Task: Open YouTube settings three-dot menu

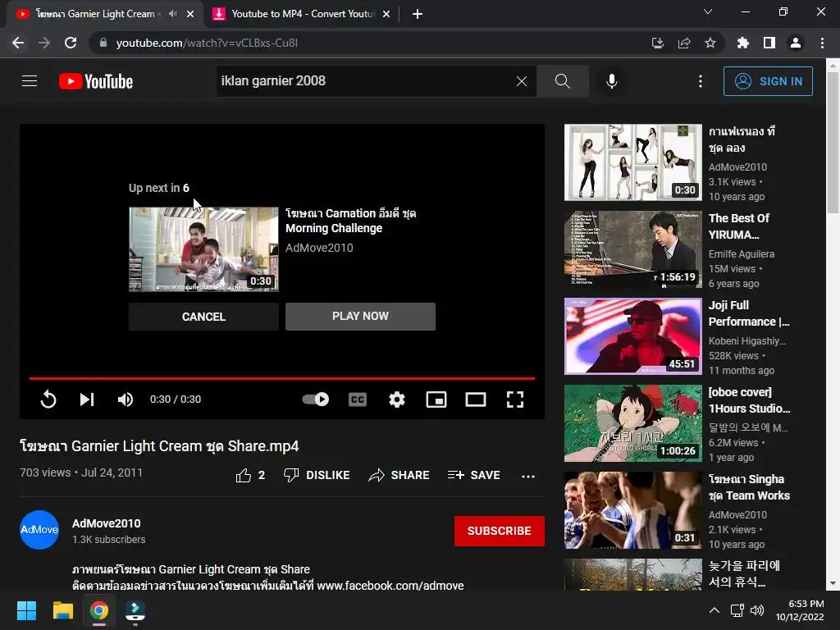Action: coord(701,81)
